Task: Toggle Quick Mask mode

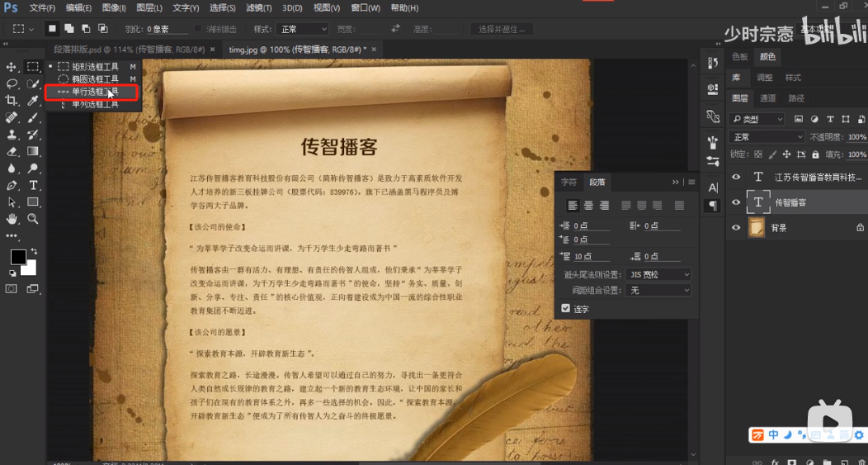Action: [11, 288]
